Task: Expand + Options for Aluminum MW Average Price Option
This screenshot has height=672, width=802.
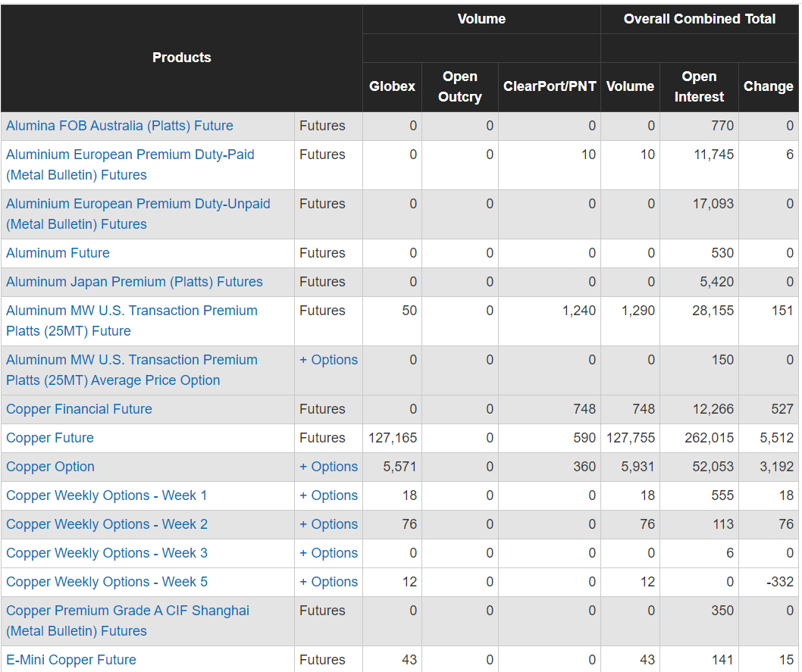Action: pyautogui.click(x=328, y=360)
